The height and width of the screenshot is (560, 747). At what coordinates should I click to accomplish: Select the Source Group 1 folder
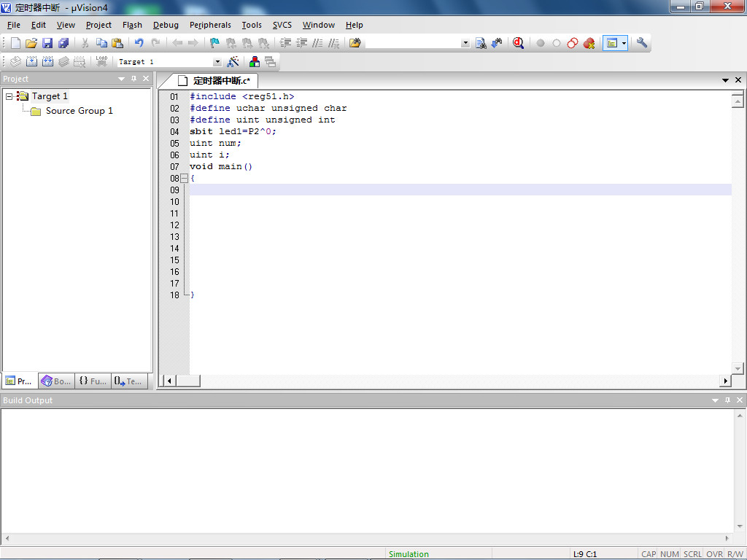(73, 111)
